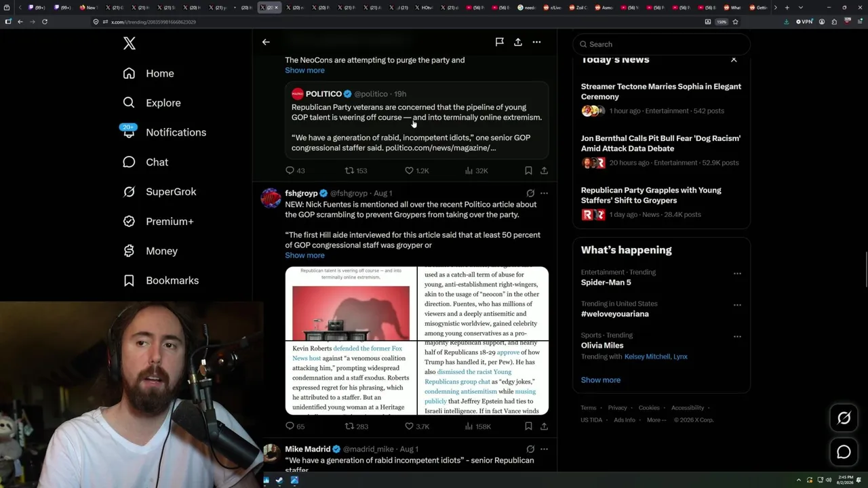Ask Grok about the fshgroyp post

pyautogui.click(x=530, y=193)
